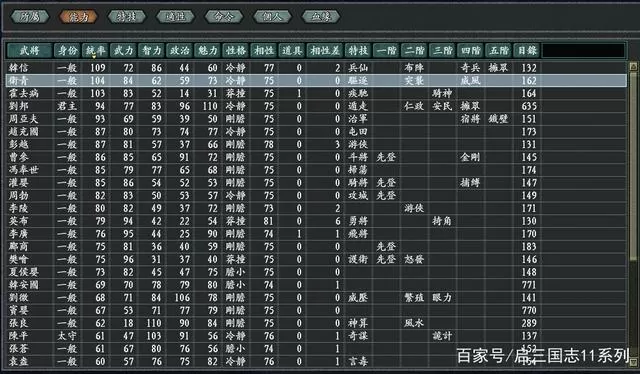Switch to the 適性 tab

coord(175,17)
